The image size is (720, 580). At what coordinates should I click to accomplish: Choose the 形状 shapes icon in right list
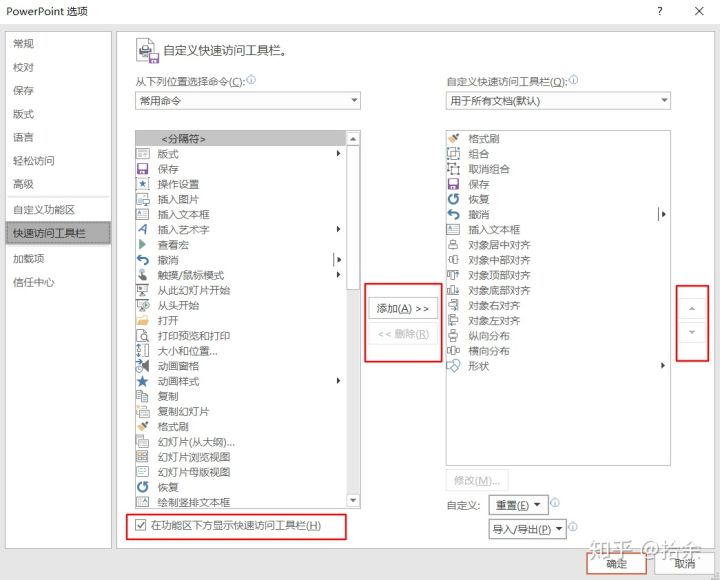(454, 366)
